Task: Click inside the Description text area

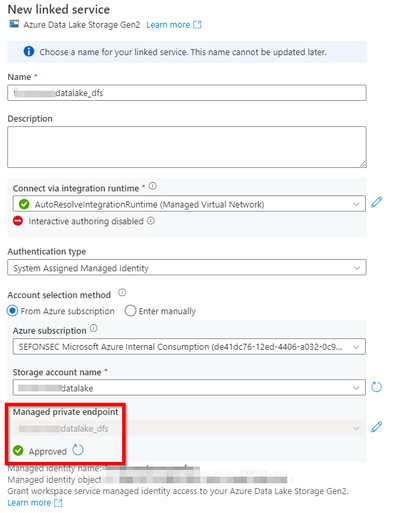Action: [x=187, y=147]
